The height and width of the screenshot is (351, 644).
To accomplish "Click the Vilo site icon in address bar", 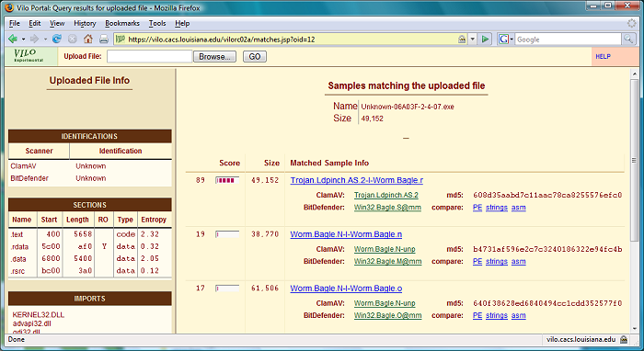I will (x=120, y=40).
